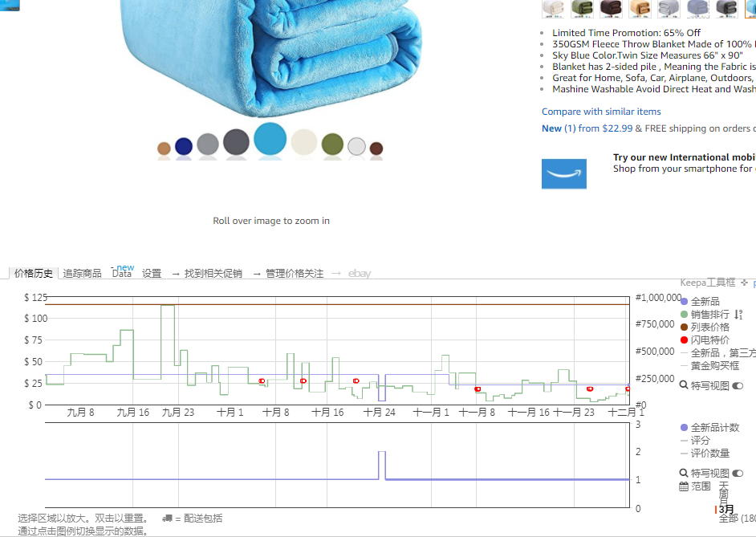Select the navy blue color swatch
Image resolution: width=756 pixels, height=537 pixels.
point(184,146)
